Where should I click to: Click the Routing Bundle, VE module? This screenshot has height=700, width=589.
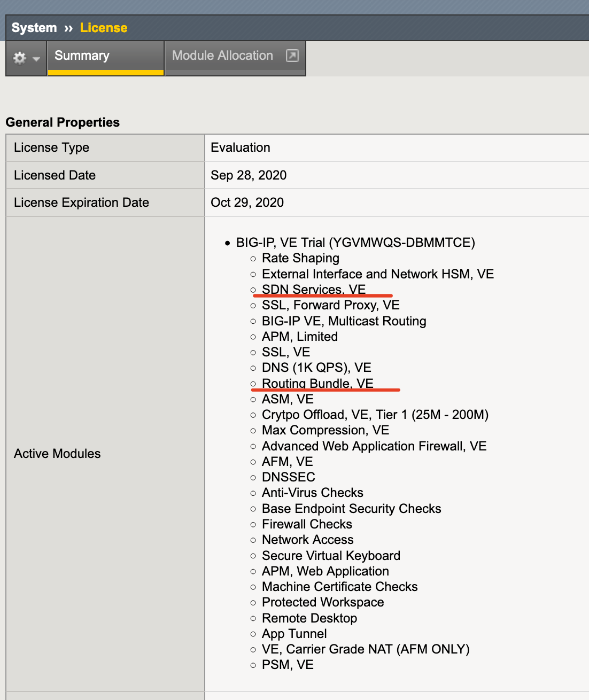(317, 384)
